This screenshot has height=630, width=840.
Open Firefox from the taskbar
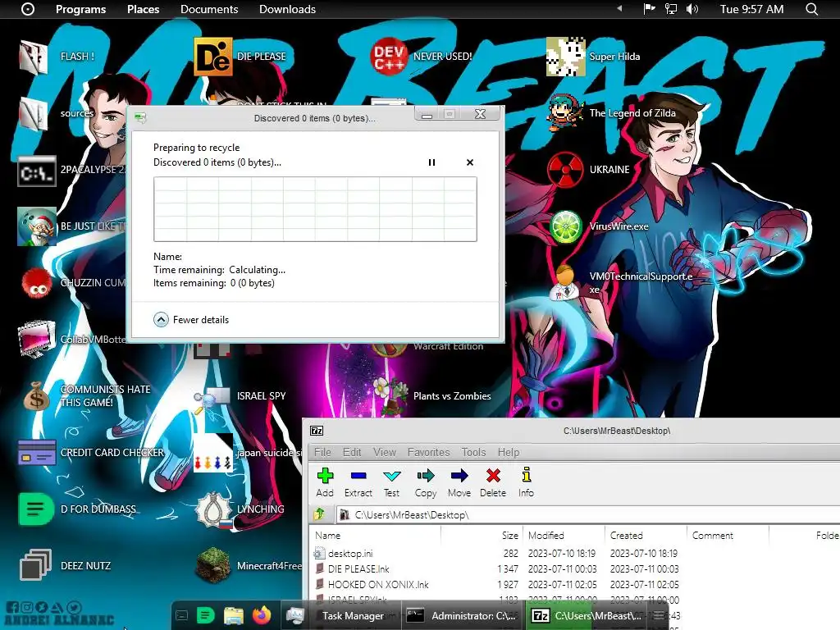tap(262, 615)
